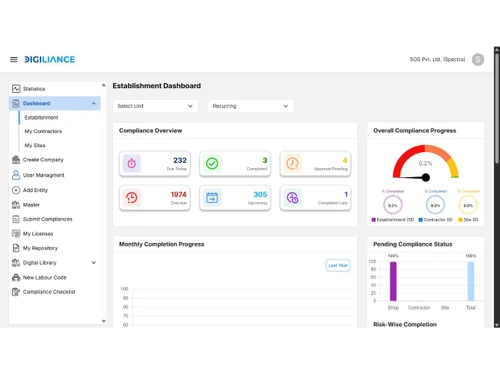Image resolution: width=500 pixels, height=375 pixels.
Task: Click the red Overdue clock icon
Action: (132, 198)
